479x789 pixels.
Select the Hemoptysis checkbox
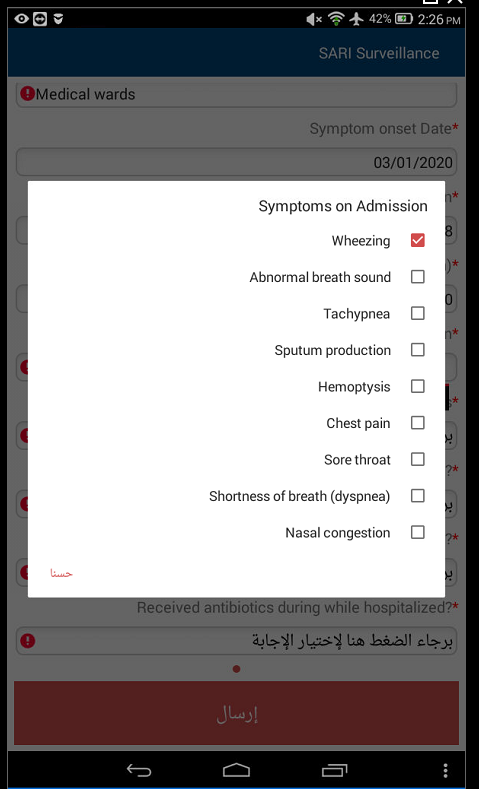coord(418,386)
